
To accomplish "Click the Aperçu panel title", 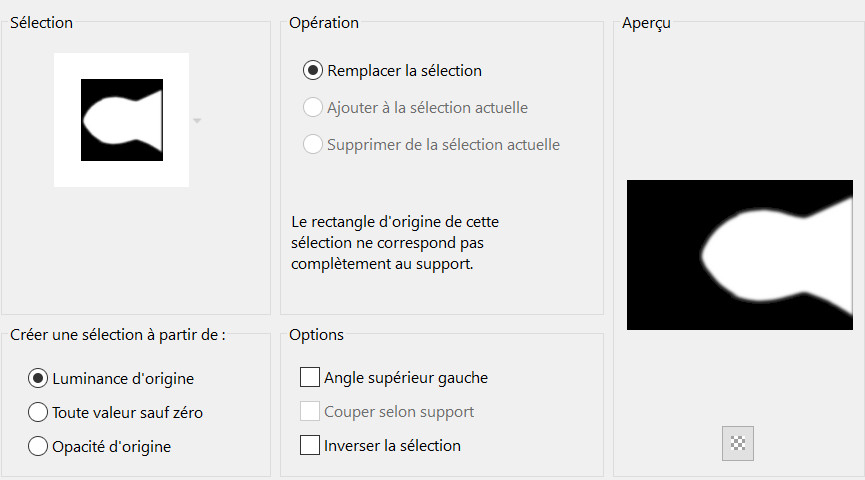I will point(646,22).
